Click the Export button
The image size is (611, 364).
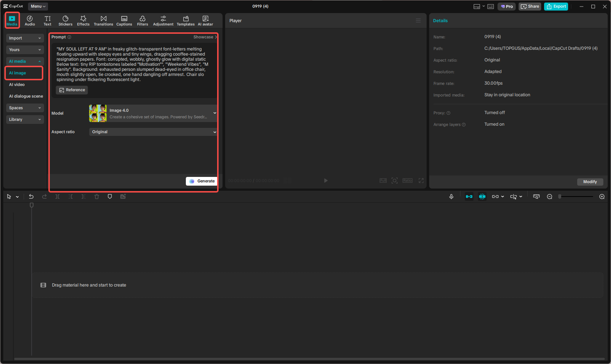pyautogui.click(x=556, y=7)
